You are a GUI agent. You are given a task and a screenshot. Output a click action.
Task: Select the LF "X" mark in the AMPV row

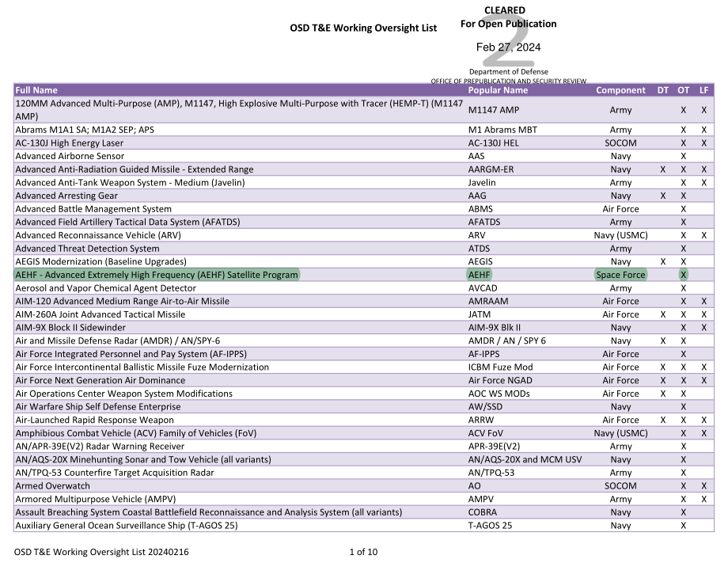pos(703,500)
